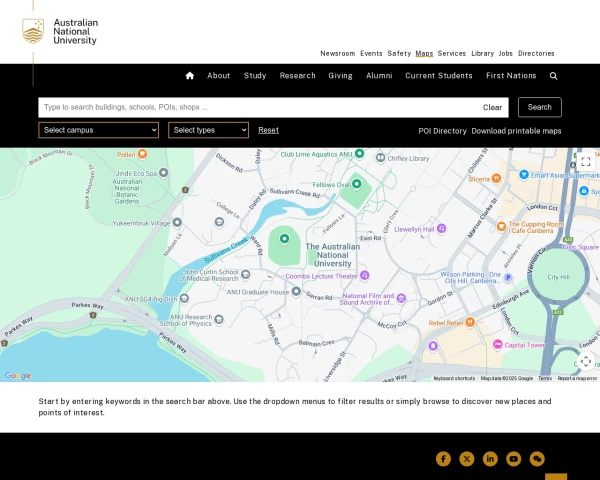Click the Fellows Oval map marker

point(356,184)
